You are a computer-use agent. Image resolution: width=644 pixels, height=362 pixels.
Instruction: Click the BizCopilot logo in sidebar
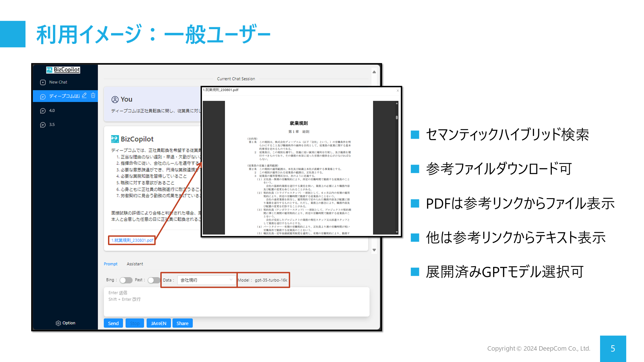(63, 70)
